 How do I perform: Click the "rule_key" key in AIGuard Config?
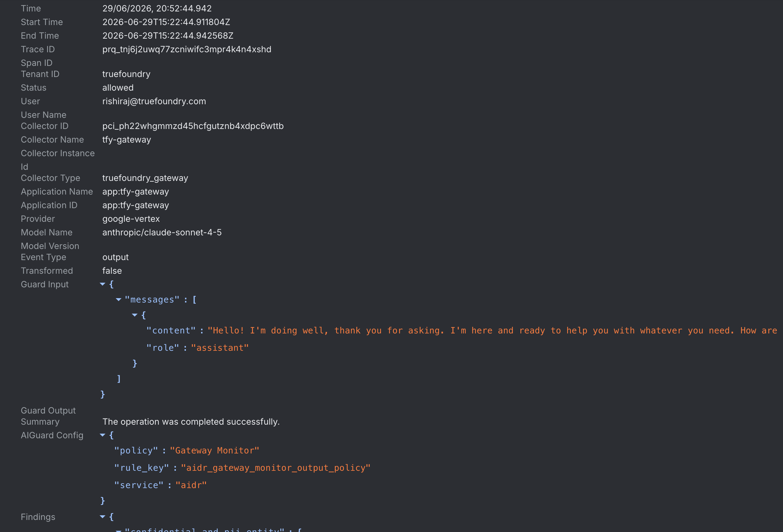[x=142, y=468]
